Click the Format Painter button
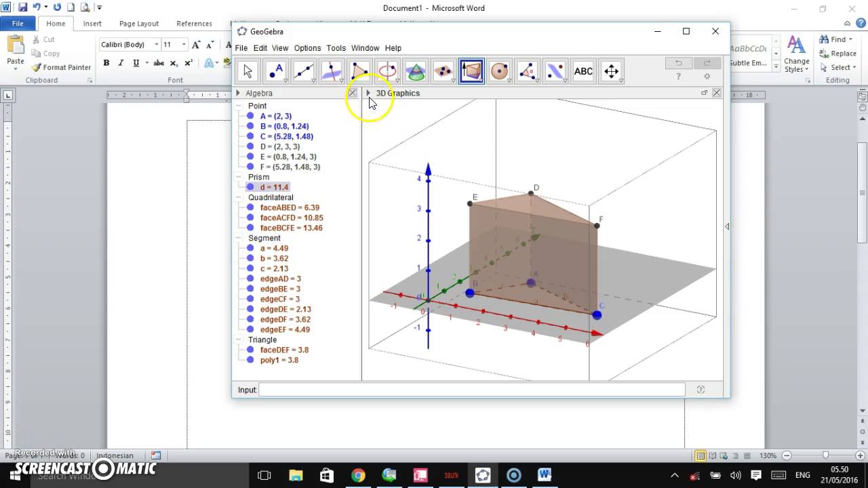The image size is (868, 488). coord(61,67)
